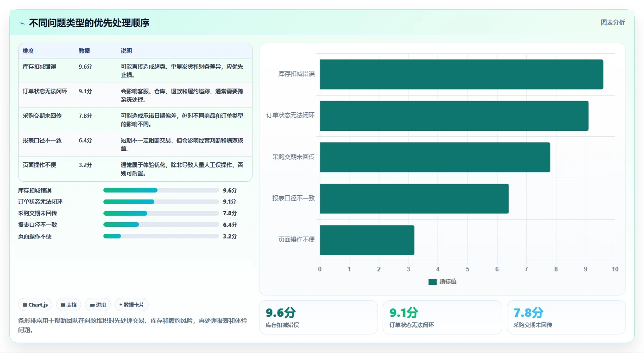This screenshot has width=644, height=353.
Task: Click description starting 短期不一定阻断交易
Action: (182, 144)
